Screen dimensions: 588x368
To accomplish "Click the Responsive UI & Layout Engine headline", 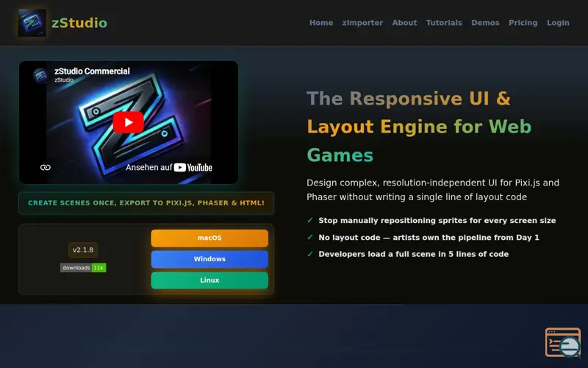I will [x=419, y=127].
